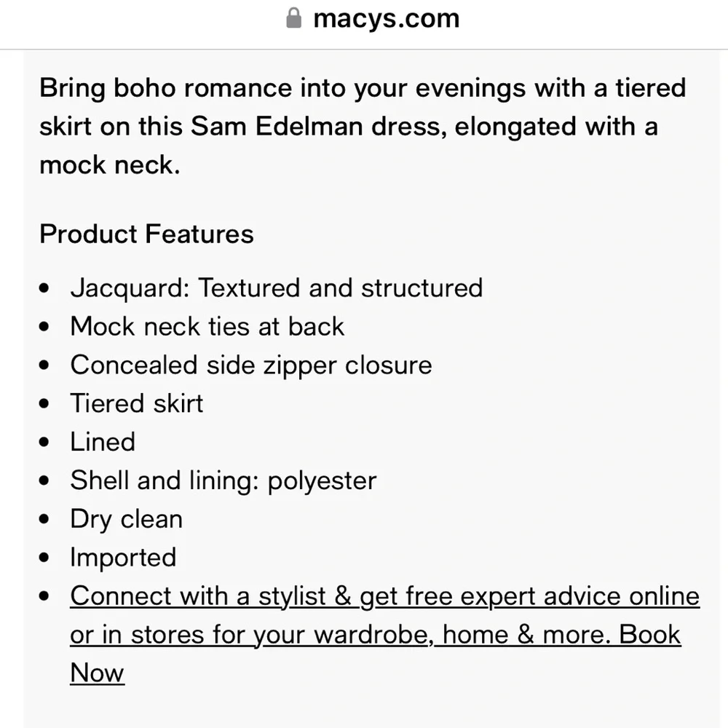The height and width of the screenshot is (728, 728).
Task: Click the bullet dot before Dry clean
Action: (x=44, y=519)
